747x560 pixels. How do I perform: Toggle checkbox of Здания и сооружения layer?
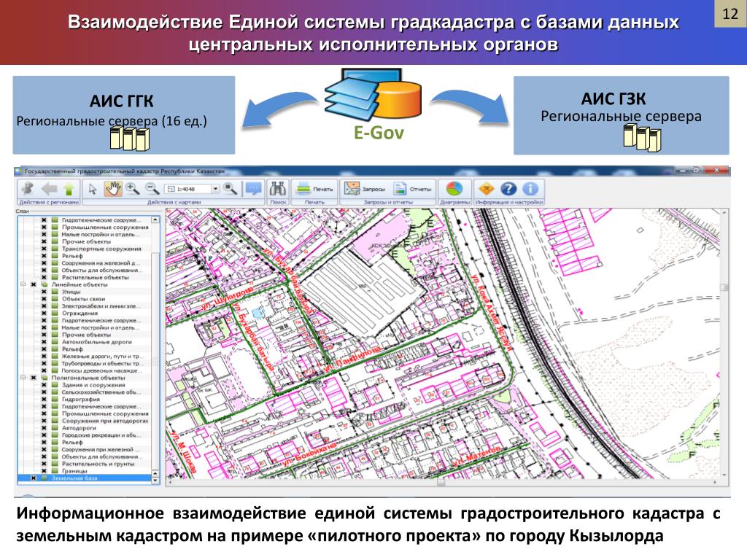pos(43,385)
